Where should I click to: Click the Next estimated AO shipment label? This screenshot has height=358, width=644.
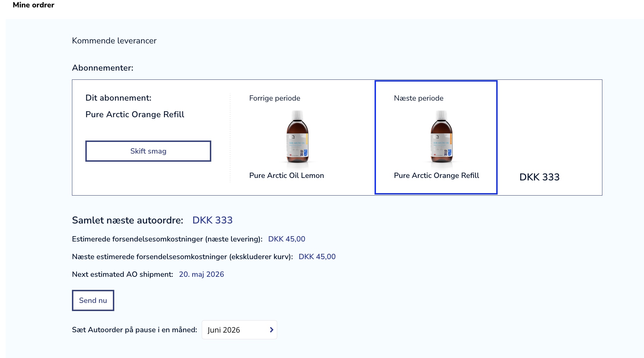point(123,274)
